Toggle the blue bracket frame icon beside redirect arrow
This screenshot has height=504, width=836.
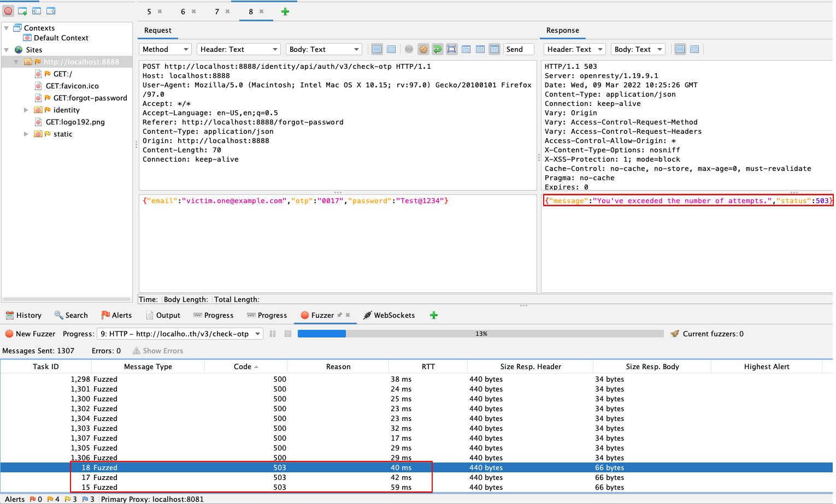(x=452, y=49)
